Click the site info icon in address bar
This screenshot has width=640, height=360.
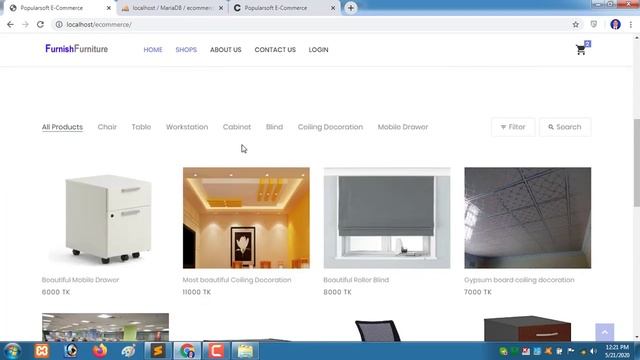[59, 24]
